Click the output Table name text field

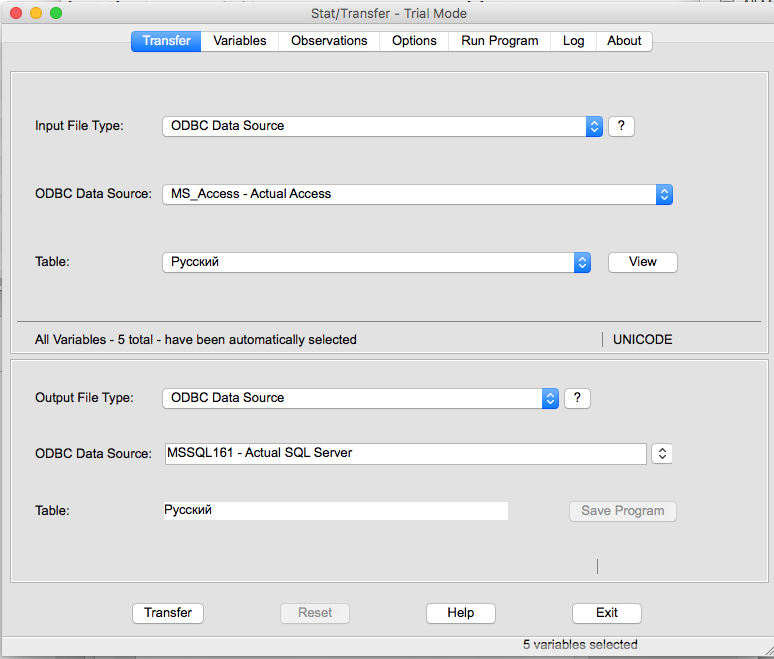pyautogui.click(x=335, y=510)
